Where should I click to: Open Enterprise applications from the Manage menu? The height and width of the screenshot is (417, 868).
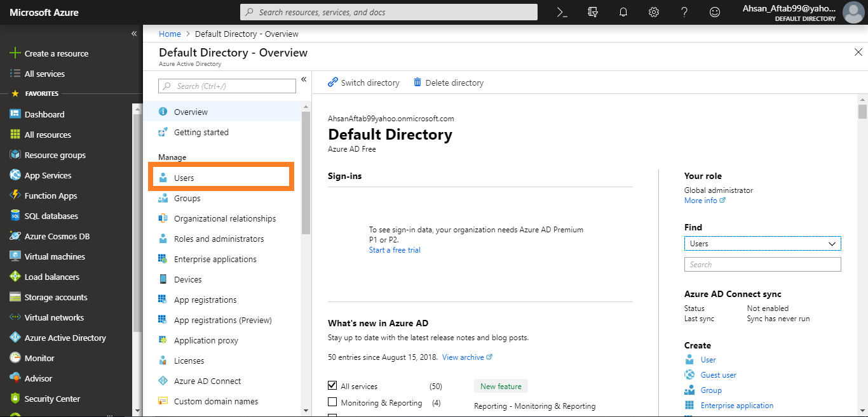[x=215, y=258]
